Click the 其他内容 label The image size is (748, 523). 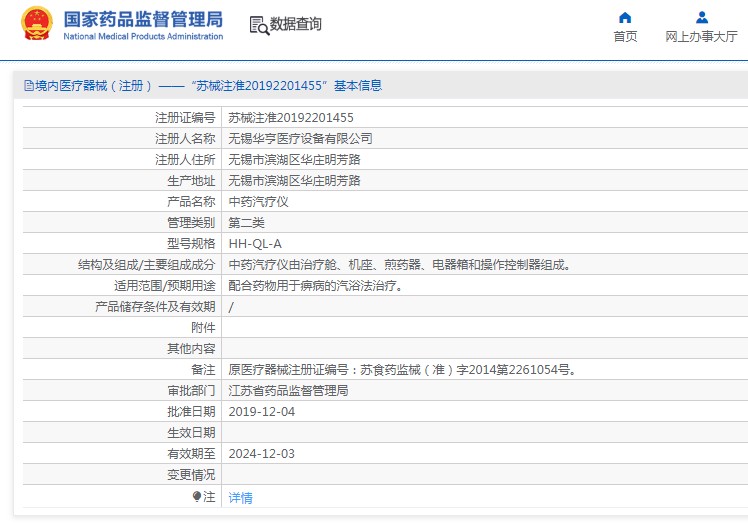pyautogui.click(x=191, y=348)
